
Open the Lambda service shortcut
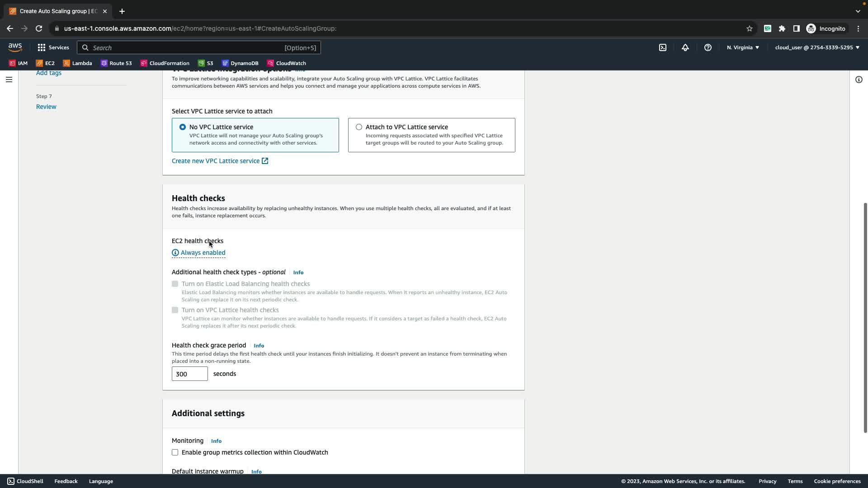[x=77, y=63]
